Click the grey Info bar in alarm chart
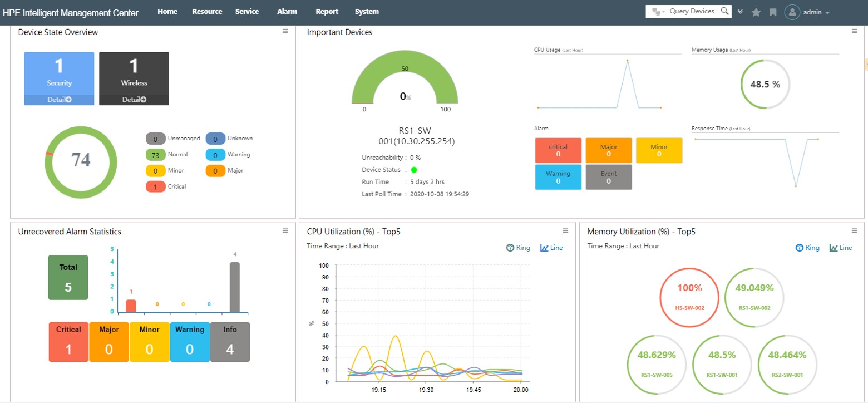This screenshot has width=868, height=403. pos(235,287)
